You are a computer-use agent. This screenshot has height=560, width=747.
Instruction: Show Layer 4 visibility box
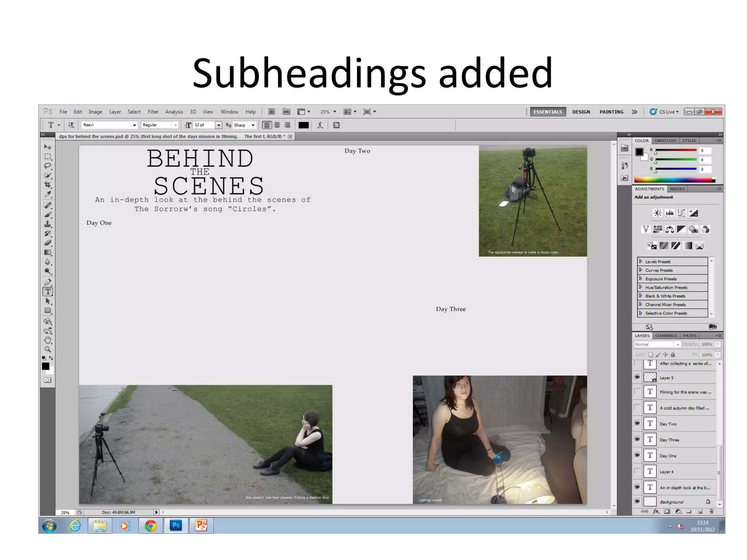(x=637, y=471)
